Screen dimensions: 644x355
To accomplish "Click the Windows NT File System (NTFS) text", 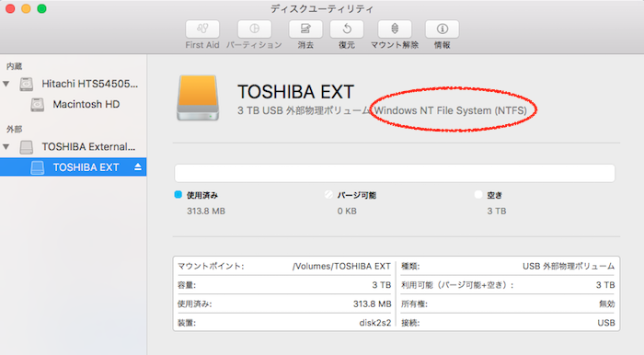I will (x=450, y=110).
